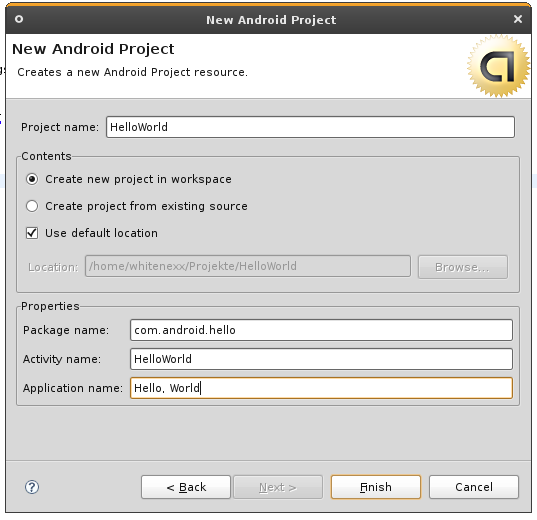This screenshot has height=520, width=537.
Task: Click the Project name label
Action: coord(60,127)
